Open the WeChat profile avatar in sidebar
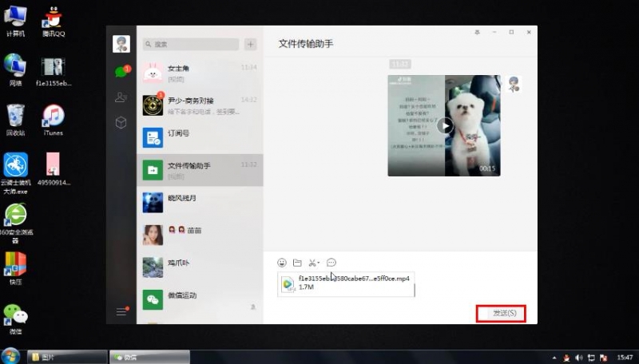The image size is (639, 364). [x=121, y=44]
